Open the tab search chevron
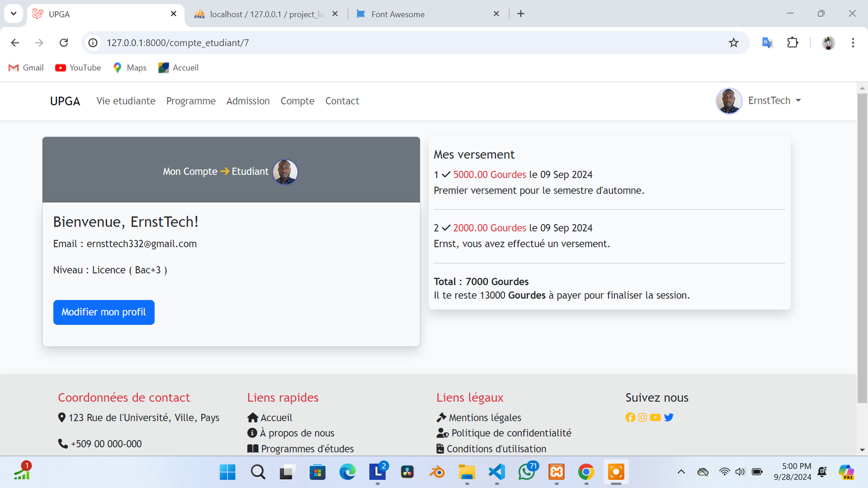Image resolution: width=868 pixels, height=488 pixels. tap(14, 14)
